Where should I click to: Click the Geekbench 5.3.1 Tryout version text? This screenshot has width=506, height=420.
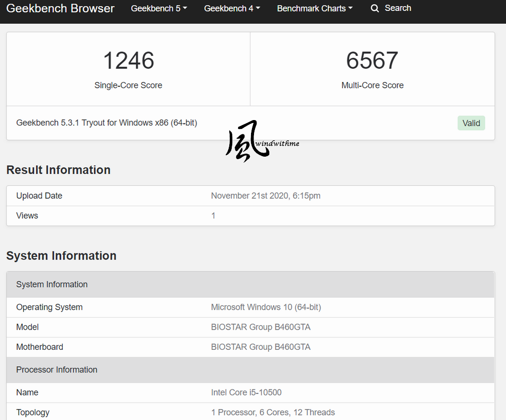pos(107,123)
